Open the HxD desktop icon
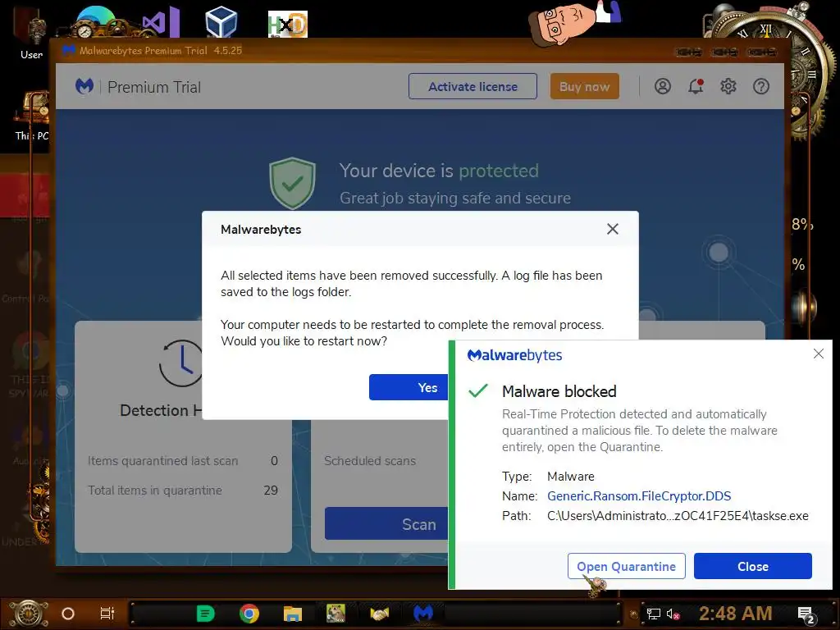This screenshot has height=630, width=840. pos(288,25)
